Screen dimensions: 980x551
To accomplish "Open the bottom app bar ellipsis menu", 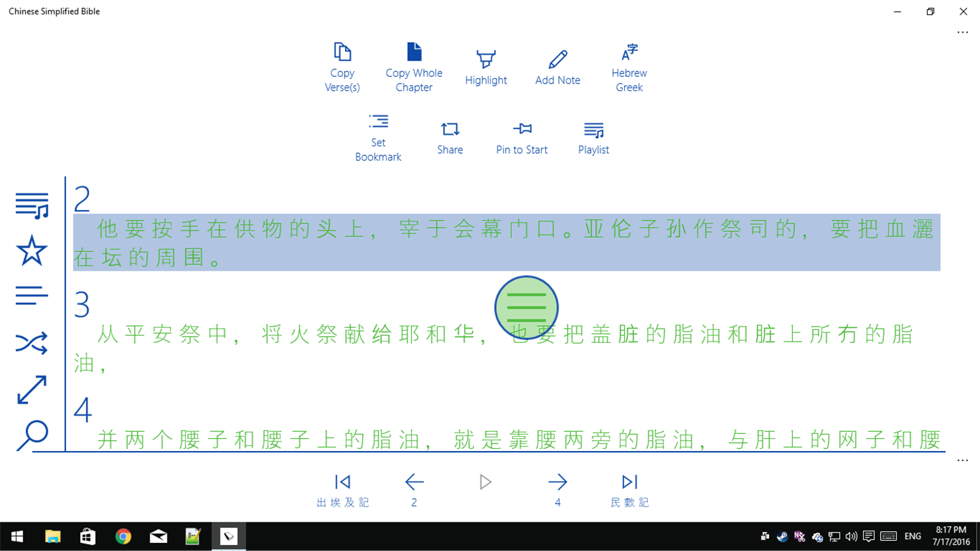I will pyautogui.click(x=962, y=461).
